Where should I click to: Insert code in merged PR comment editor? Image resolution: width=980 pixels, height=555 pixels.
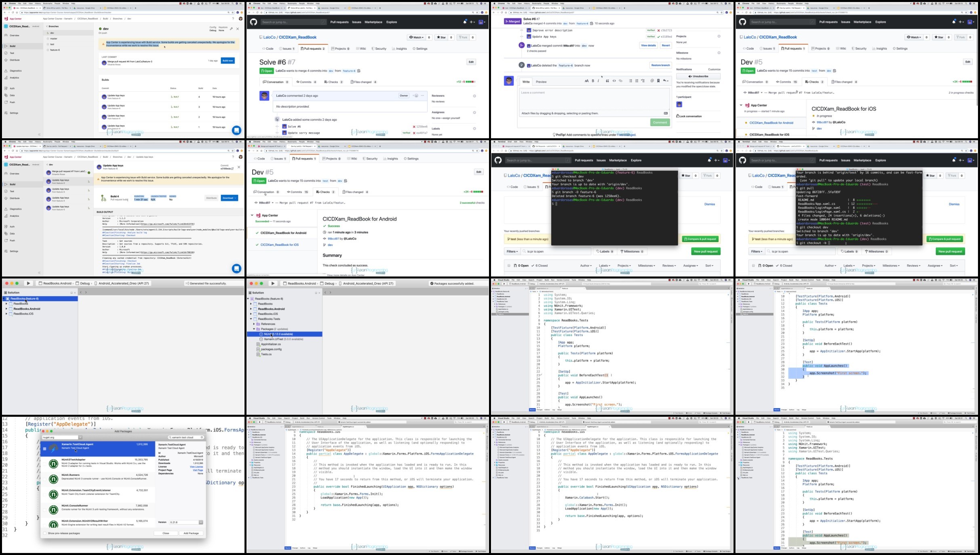click(614, 81)
